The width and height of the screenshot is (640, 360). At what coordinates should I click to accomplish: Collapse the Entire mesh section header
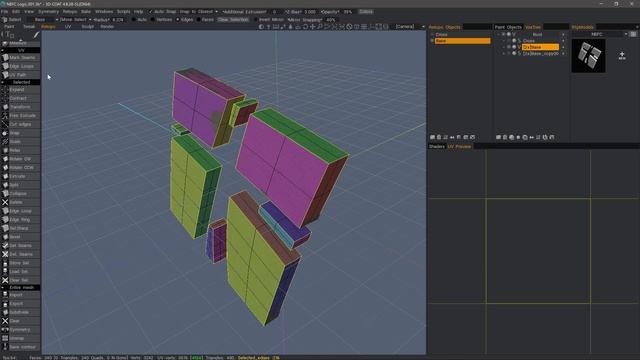pos(20,287)
